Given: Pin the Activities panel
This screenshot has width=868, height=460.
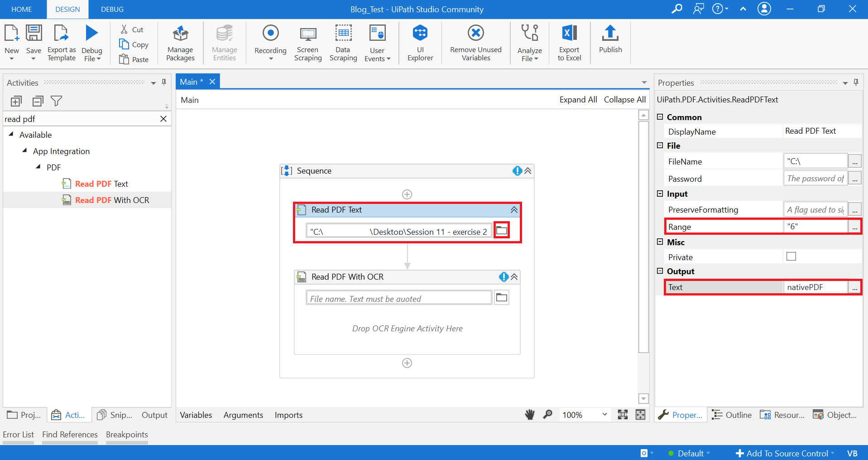Looking at the screenshot, I should tap(164, 82).
